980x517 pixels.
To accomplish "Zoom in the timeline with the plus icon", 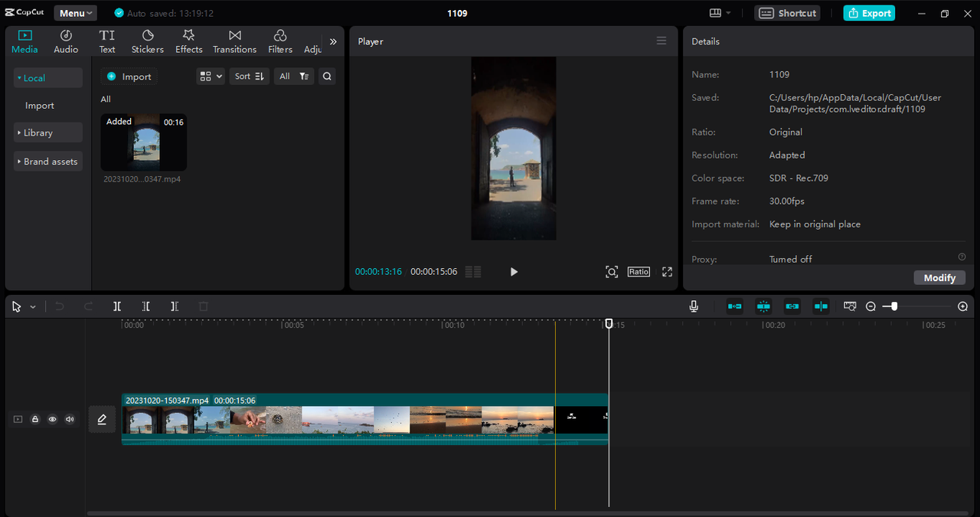I will 962,306.
